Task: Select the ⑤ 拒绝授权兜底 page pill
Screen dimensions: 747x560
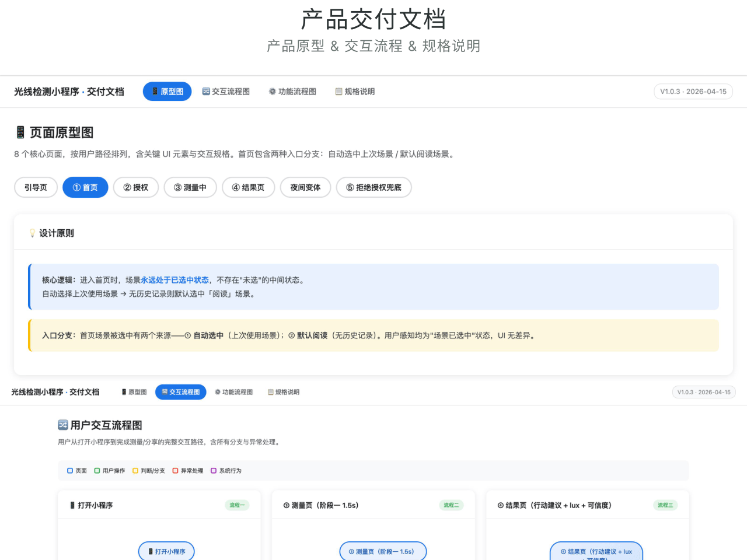Action: click(x=373, y=187)
